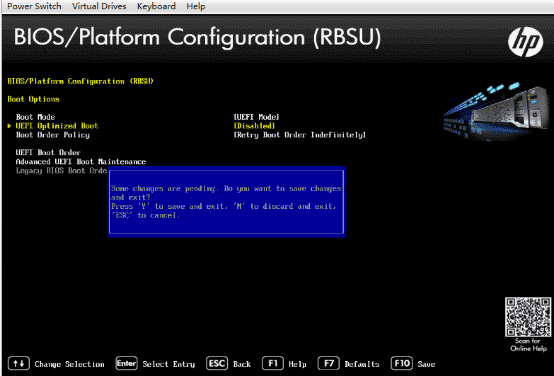Click the F7 Defaults key icon
Screen dimensions: 554x376
pyautogui.click(x=329, y=363)
